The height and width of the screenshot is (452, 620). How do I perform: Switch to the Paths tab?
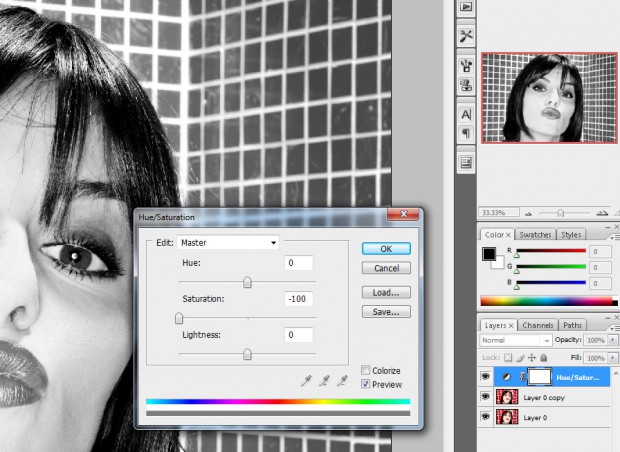(572, 325)
